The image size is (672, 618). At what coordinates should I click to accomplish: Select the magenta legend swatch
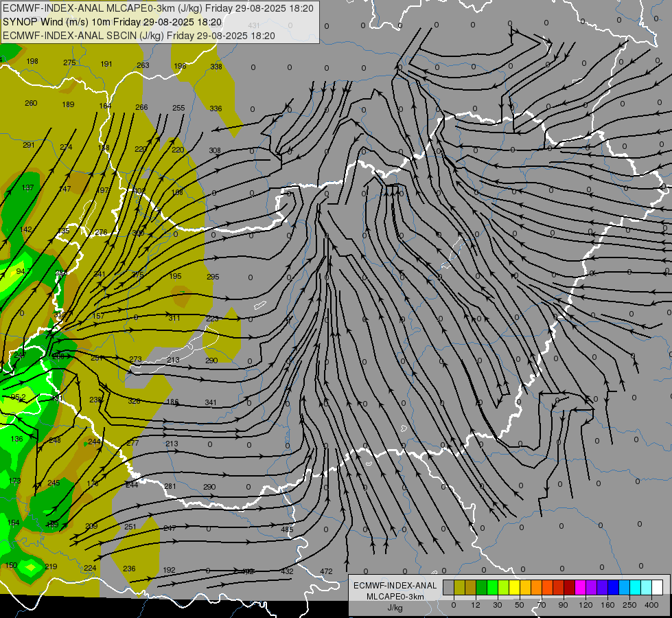coord(581,588)
